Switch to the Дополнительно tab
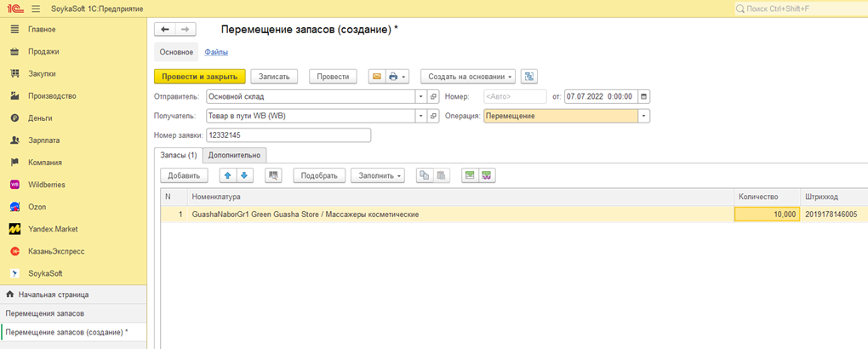 236,155
